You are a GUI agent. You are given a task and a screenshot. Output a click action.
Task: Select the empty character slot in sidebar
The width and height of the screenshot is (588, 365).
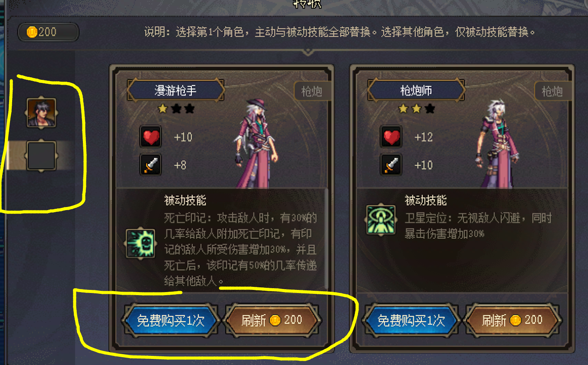coord(41,156)
